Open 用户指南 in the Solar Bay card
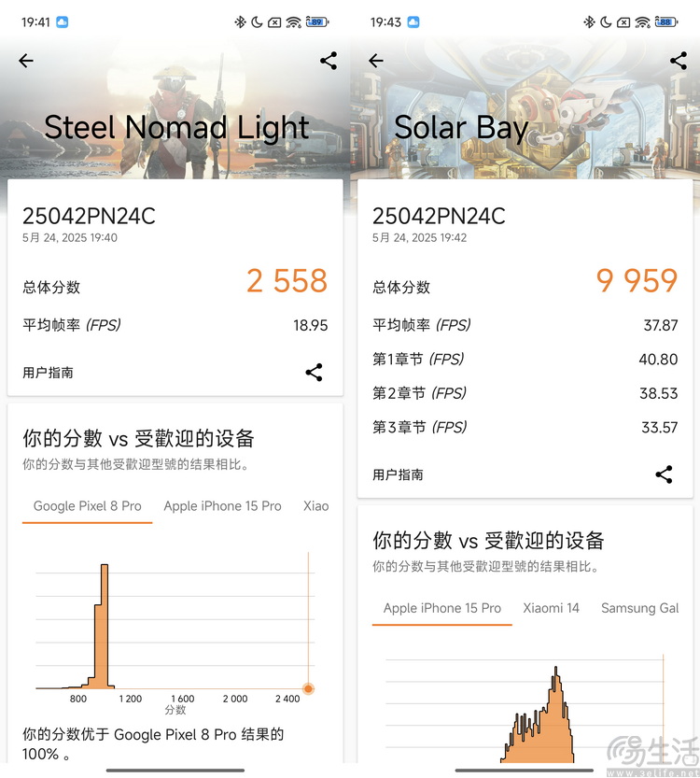 [399, 474]
